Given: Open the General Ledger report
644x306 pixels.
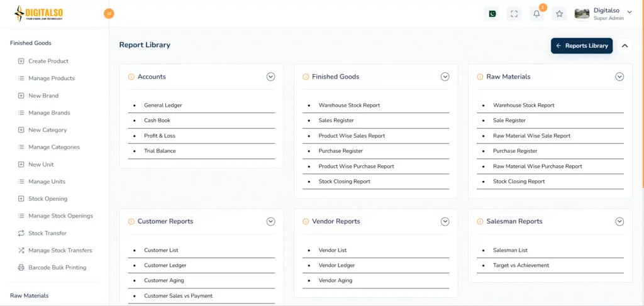Looking at the screenshot, I should point(163,106).
